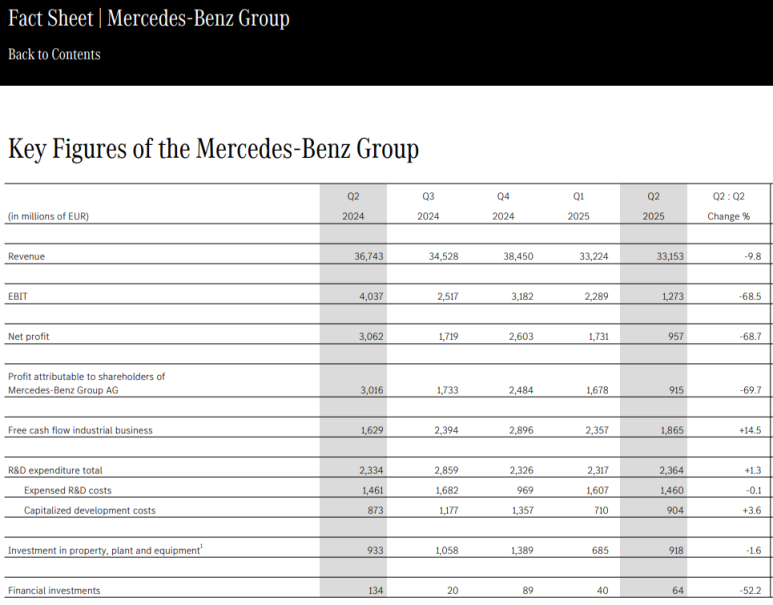
Task: Click R&D total Q2 2025 value 2,364
Action: pyautogui.click(x=671, y=470)
